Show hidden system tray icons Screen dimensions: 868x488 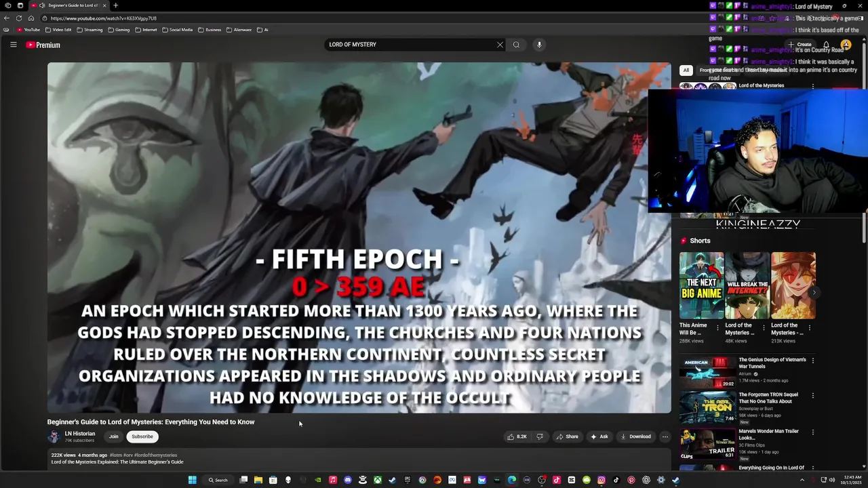tap(802, 480)
